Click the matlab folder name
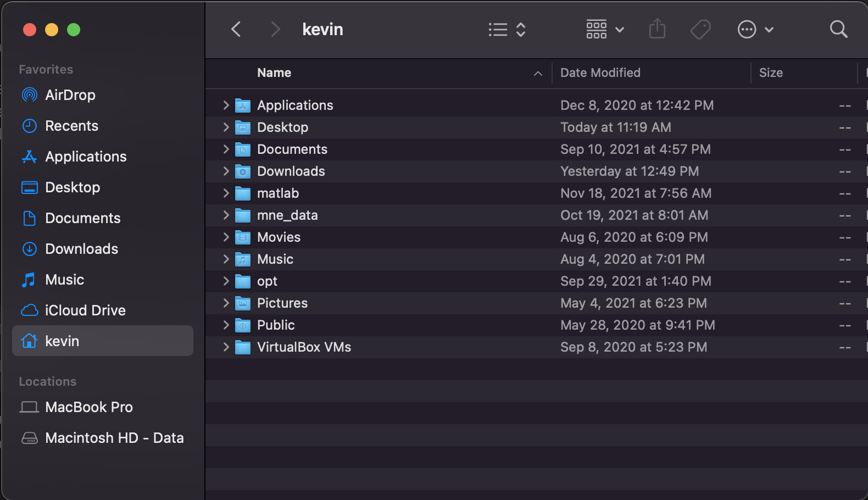 (278, 193)
